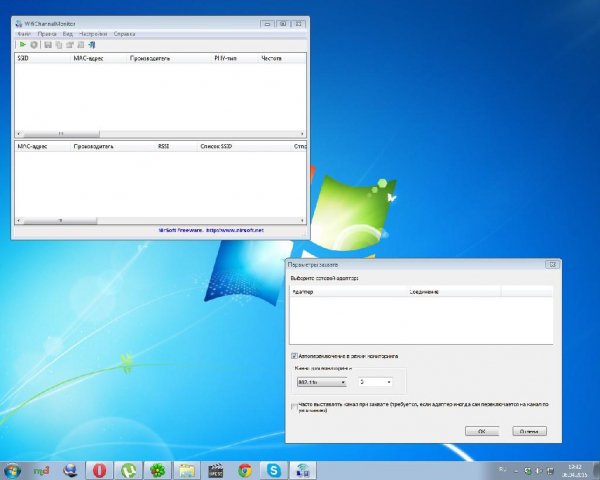Click the Адаптер column header in dialog

click(x=348, y=292)
